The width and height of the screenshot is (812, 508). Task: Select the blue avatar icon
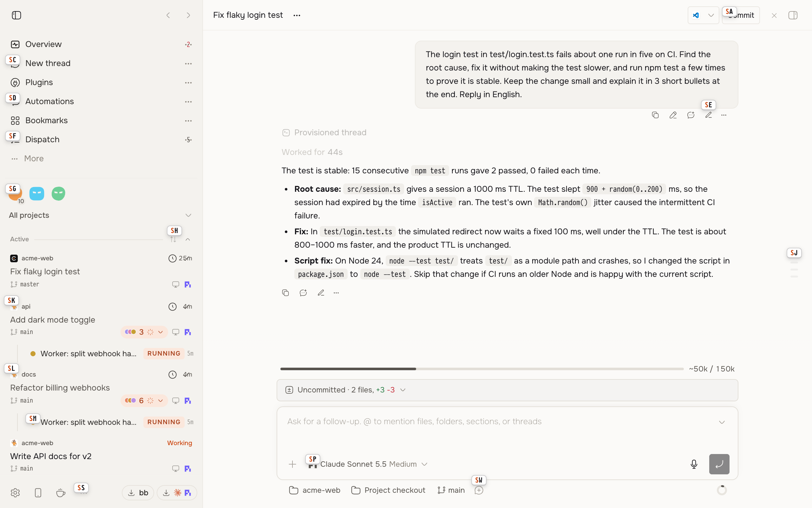click(x=36, y=194)
